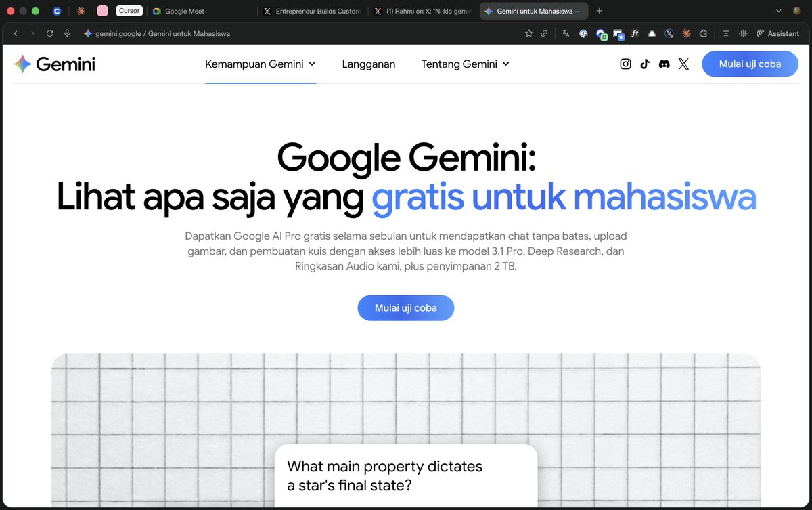Expand the 'Kemampuan Gemini' dropdown menu
The height and width of the screenshot is (510, 812).
pyautogui.click(x=261, y=64)
